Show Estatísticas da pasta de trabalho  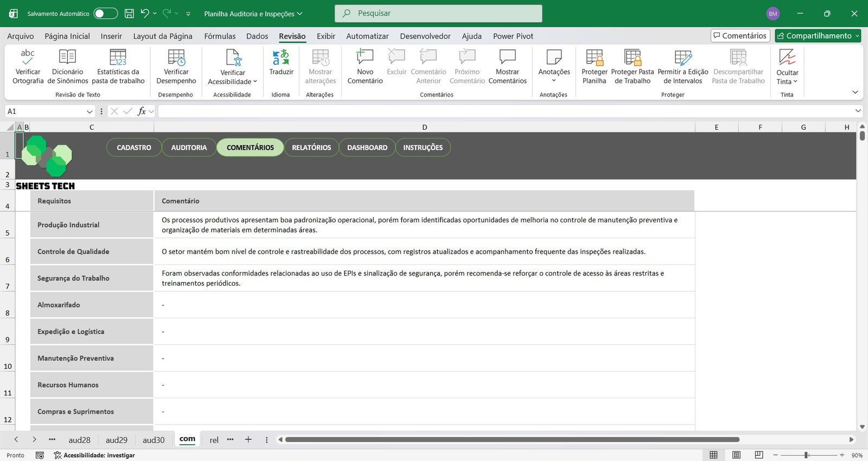point(118,66)
